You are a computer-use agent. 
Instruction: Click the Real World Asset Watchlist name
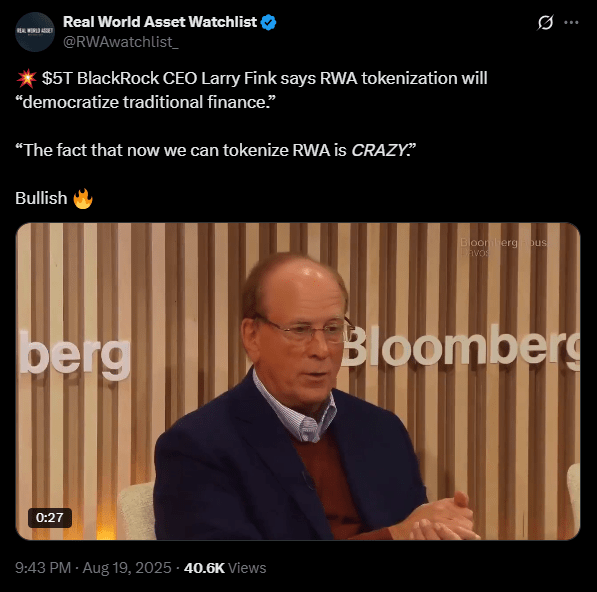pyautogui.click(x=160, y=22)
